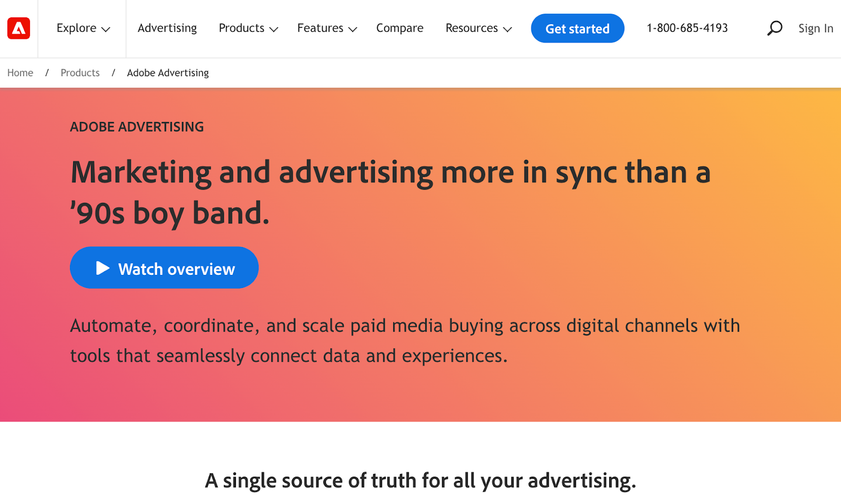Click the Watch overview button
Image resolution: width=841 pixels, height=504 pixels.
[164, 268]
